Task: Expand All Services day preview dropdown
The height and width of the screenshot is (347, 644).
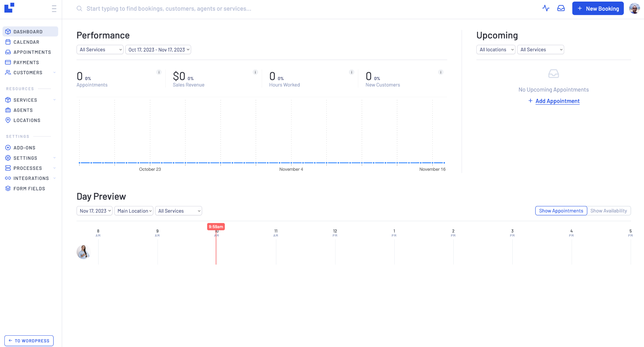Action: 179,211
